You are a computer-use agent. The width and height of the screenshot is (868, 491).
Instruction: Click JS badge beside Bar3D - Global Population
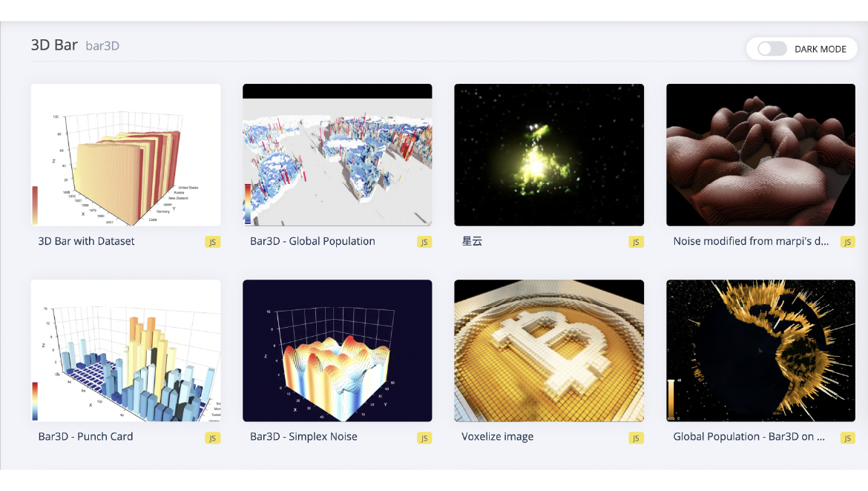pyautogui.click(x=424, y=242)
